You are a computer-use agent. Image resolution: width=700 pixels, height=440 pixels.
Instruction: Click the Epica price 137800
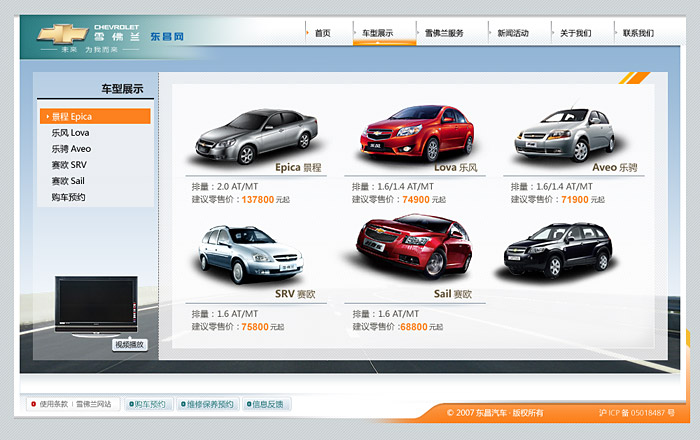point(258,199)
